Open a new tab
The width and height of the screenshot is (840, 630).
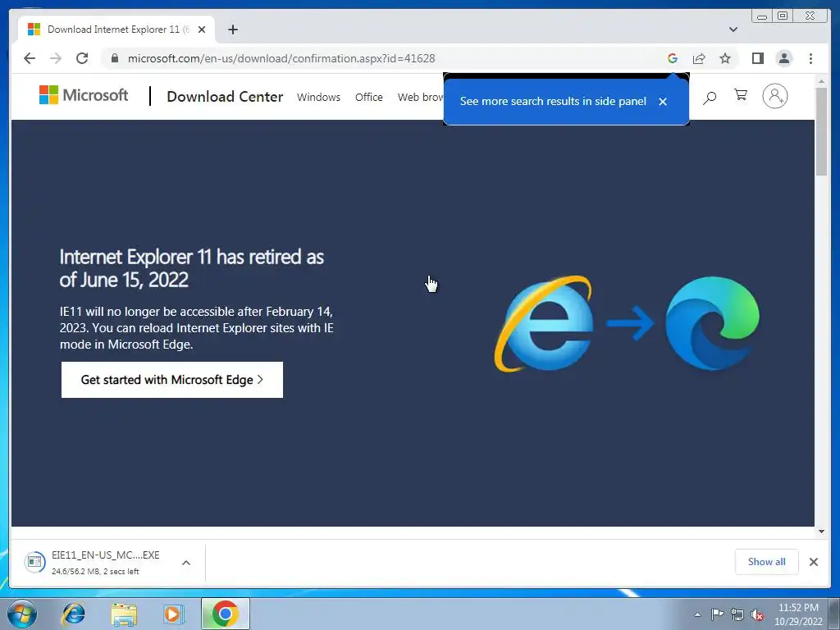coord(232,30)
